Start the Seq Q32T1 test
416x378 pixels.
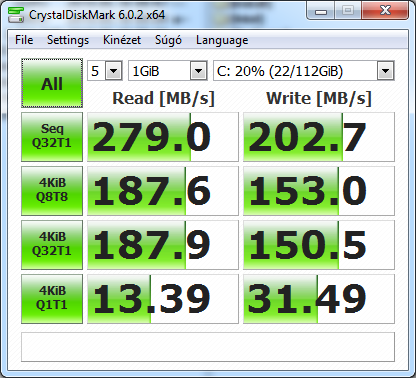(x=52, y=137)
